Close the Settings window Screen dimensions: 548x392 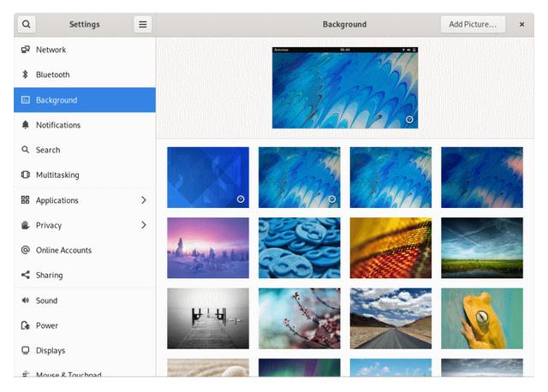[x=521, y=24]
